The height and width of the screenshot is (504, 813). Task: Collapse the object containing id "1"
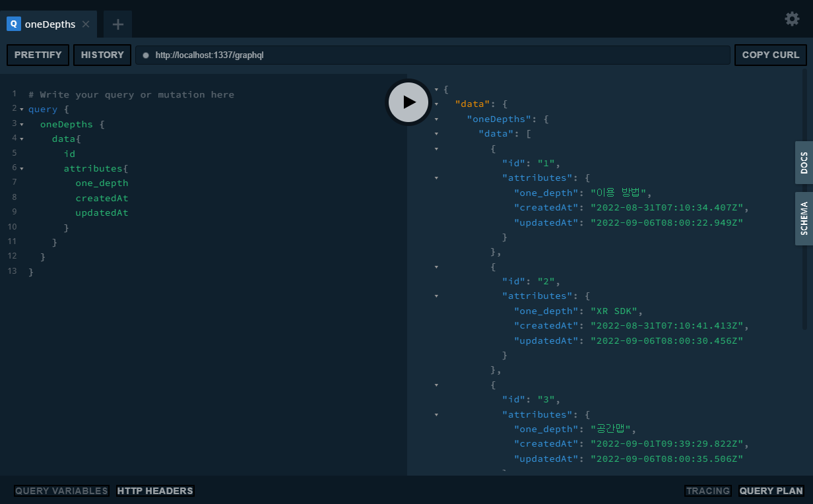tap(436, 149)
